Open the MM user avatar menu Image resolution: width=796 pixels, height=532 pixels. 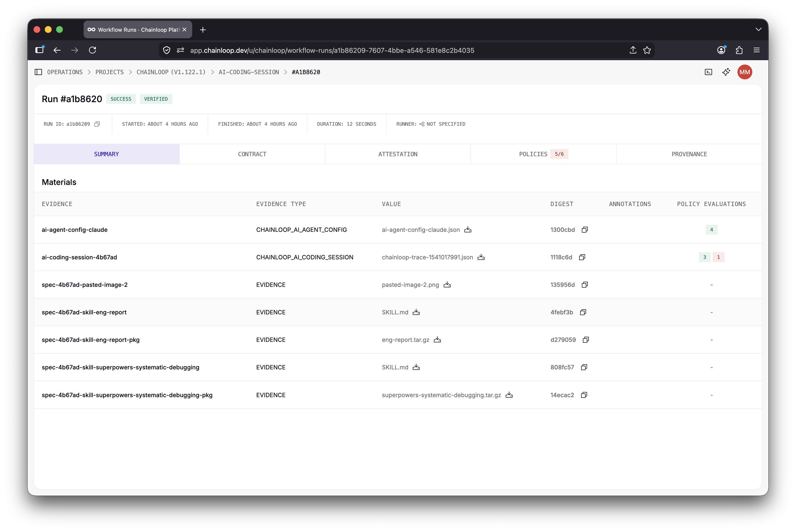(744, 72)
